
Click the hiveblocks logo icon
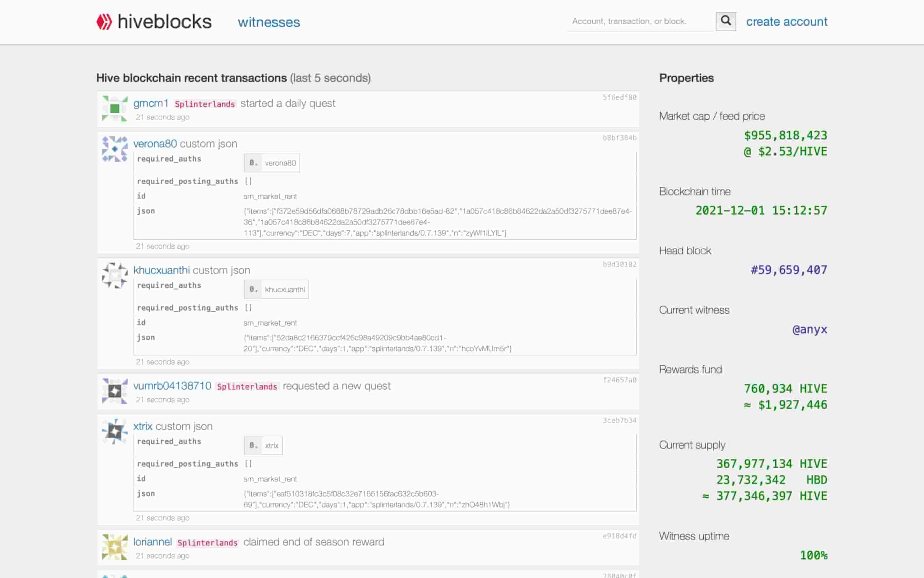(104, 22)
